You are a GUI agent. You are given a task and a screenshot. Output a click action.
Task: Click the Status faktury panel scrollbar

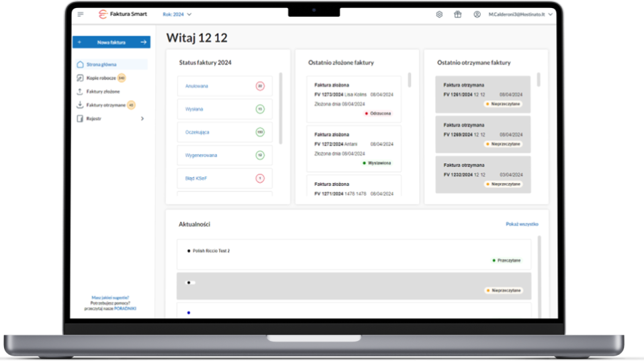pos(280,107)
